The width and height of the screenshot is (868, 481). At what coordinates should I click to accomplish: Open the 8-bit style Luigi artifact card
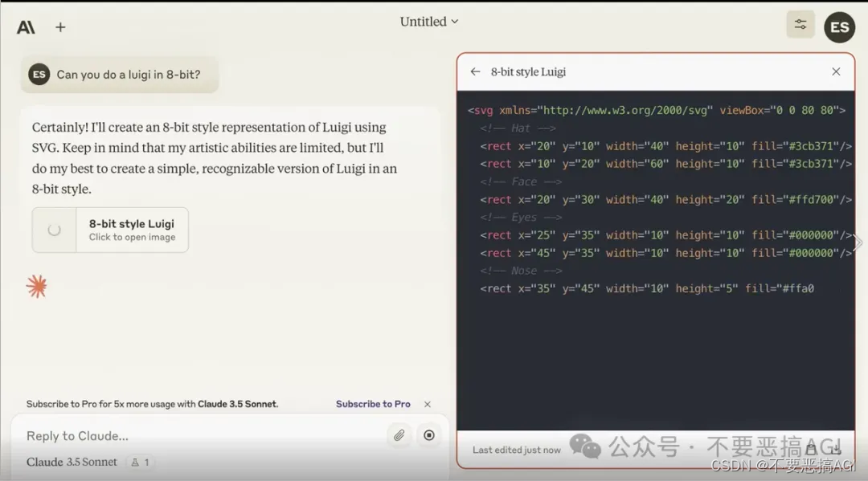[x=110, y=230]
